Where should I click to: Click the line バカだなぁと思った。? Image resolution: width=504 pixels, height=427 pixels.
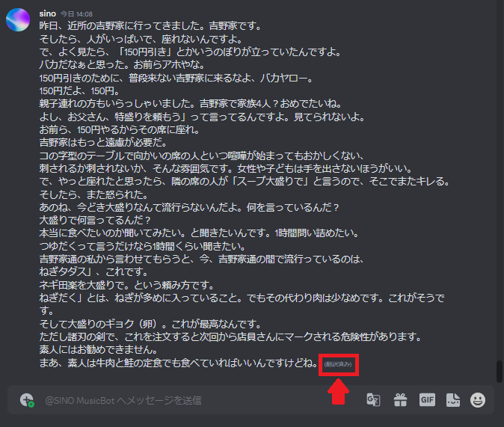point(122,64)
